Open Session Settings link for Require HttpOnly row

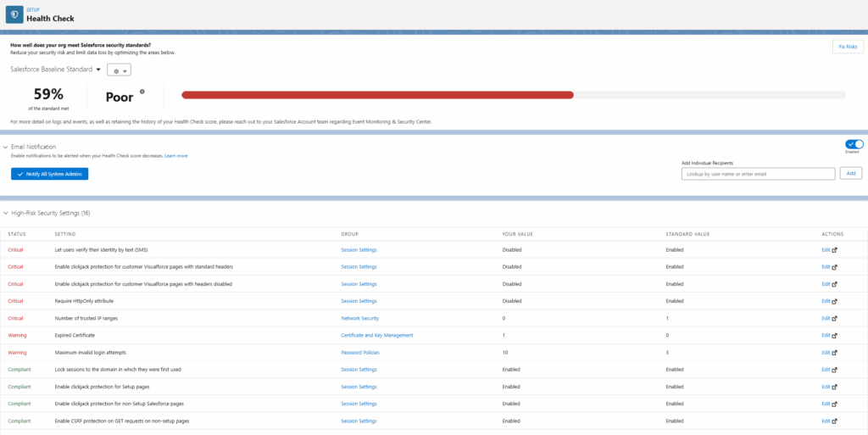point(359,301)
